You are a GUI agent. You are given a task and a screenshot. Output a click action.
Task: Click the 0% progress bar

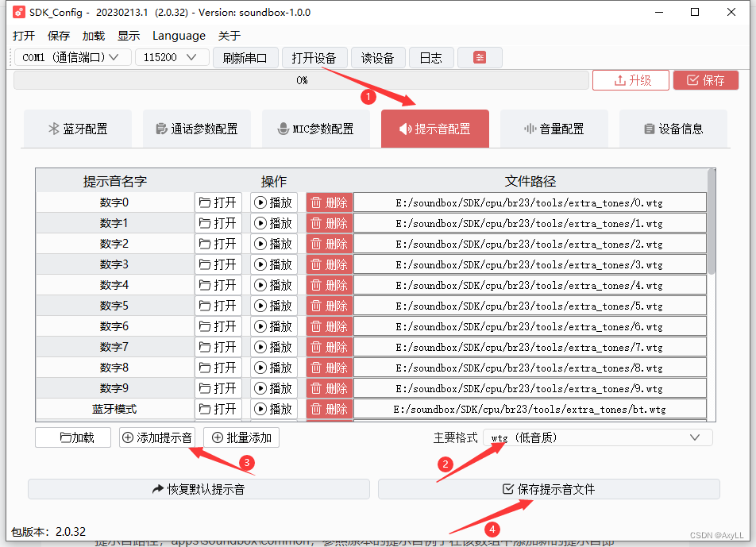(x=302, y=79)
